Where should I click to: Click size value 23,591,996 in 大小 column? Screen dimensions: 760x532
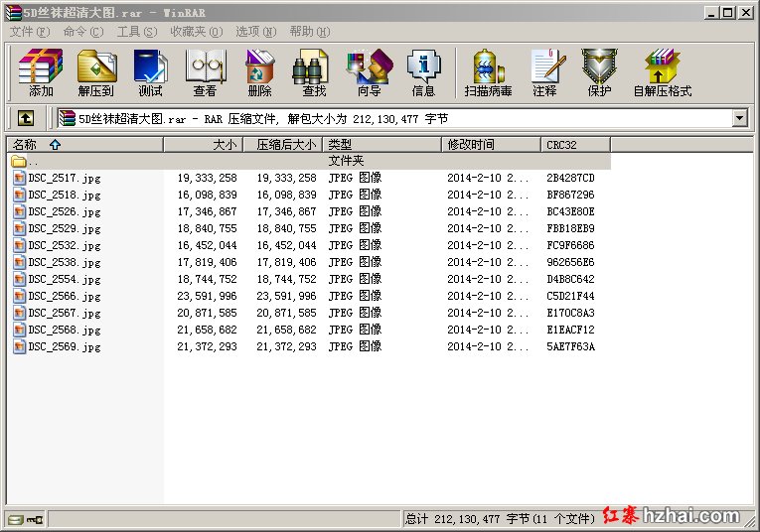tap(207, 296)
